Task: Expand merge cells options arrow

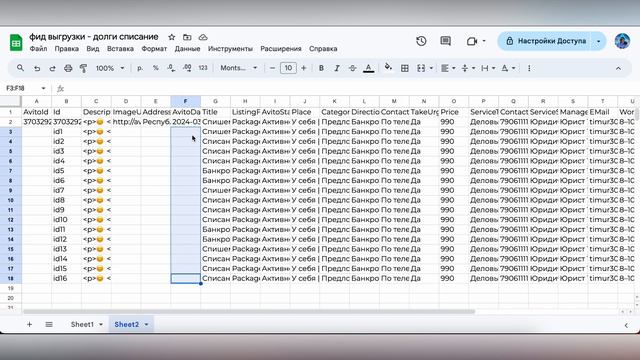Action: (x=431, y=68)
